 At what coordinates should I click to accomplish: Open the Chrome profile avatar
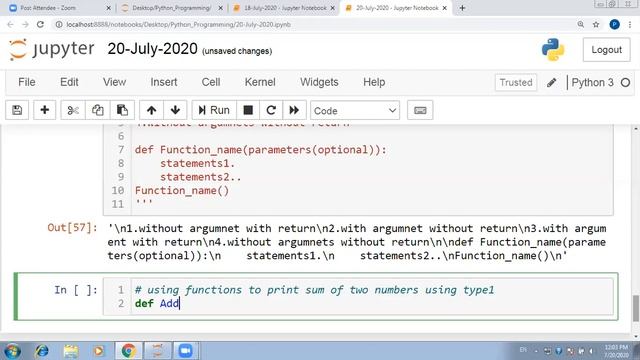pos(614,24)
